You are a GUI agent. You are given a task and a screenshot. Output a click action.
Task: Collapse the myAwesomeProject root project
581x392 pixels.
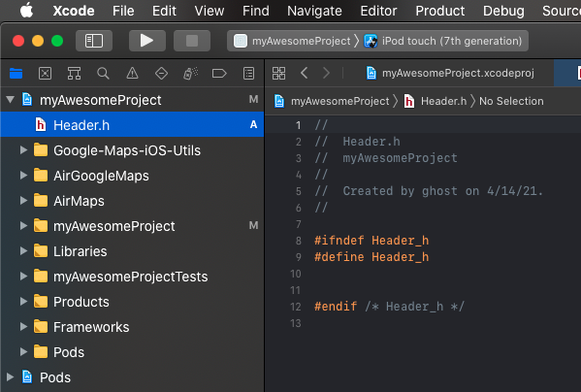point(11,99)
